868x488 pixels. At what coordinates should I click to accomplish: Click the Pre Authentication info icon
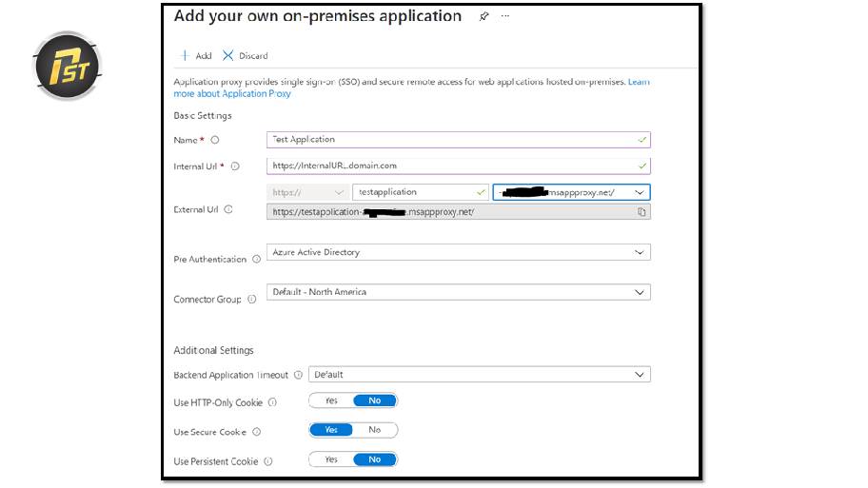[x=256, y=259]
